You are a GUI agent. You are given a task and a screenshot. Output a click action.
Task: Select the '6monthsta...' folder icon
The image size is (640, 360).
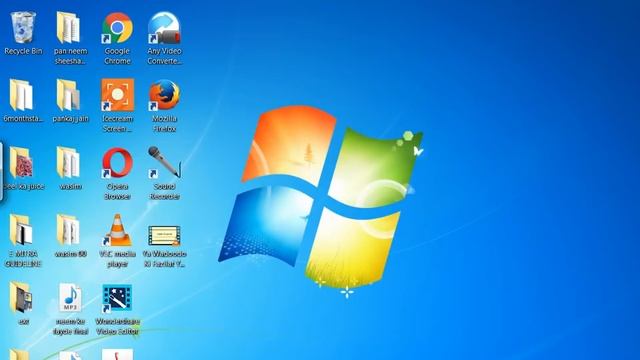pos(23,101)
